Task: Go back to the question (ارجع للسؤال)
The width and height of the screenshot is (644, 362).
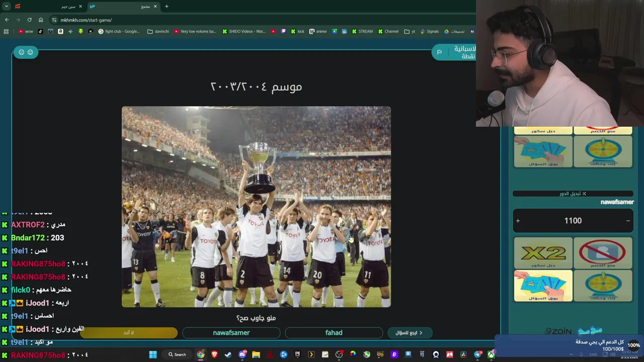Action: tap(410, 333)
